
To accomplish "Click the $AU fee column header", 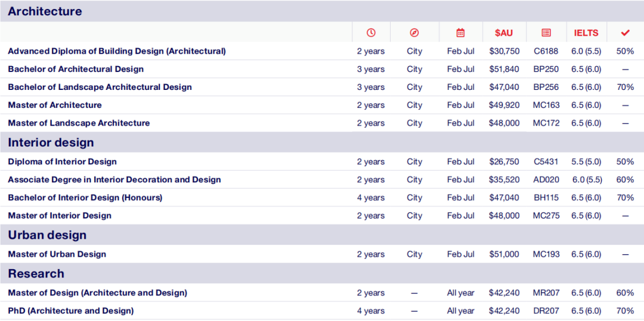I will point(504,33).
